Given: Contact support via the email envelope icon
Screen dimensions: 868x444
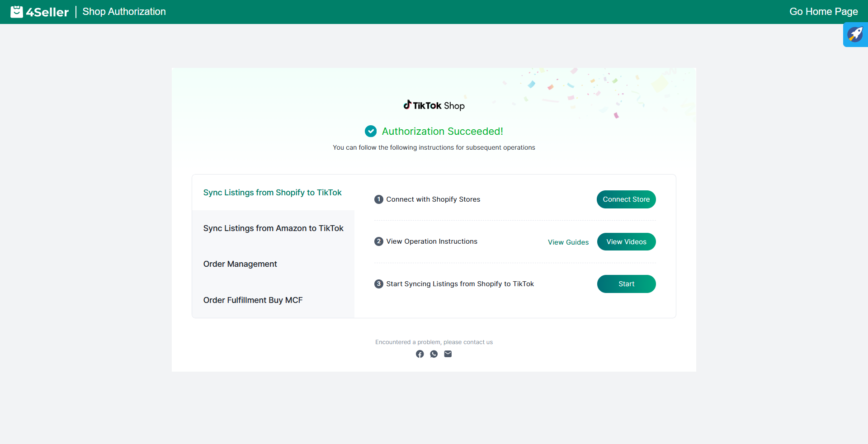Looking at the screenshot, I should [448, 354].
